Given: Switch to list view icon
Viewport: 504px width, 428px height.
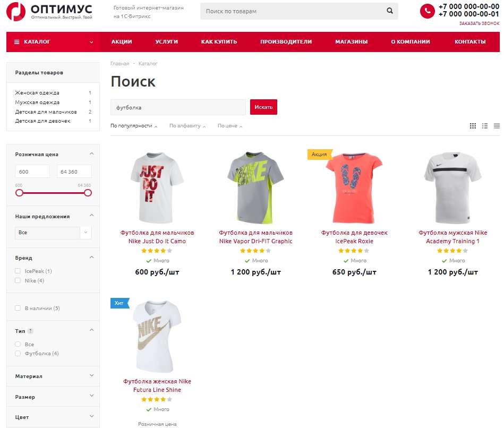Looking at the screenshot, I should coord(485,126).
